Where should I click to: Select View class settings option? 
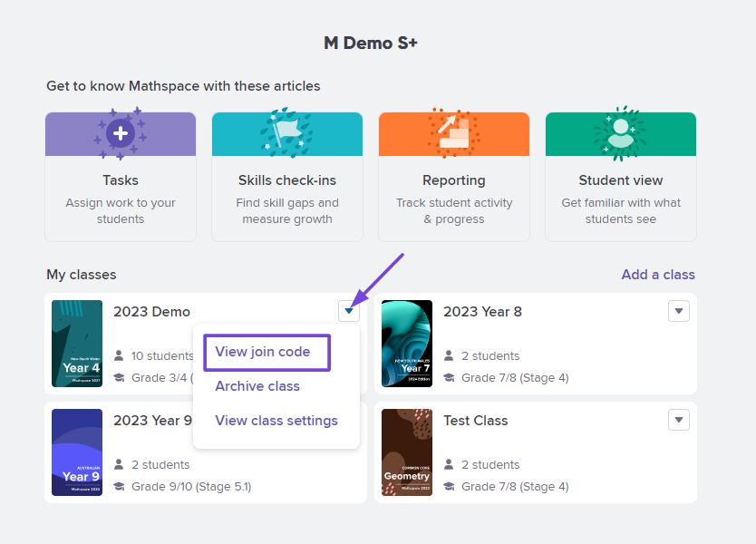(276, 421)
